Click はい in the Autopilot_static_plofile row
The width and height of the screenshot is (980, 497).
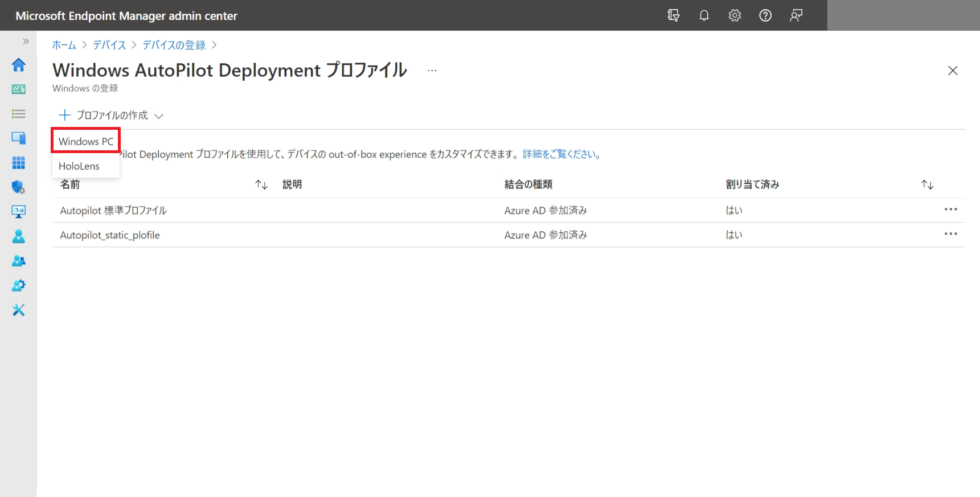734,235
